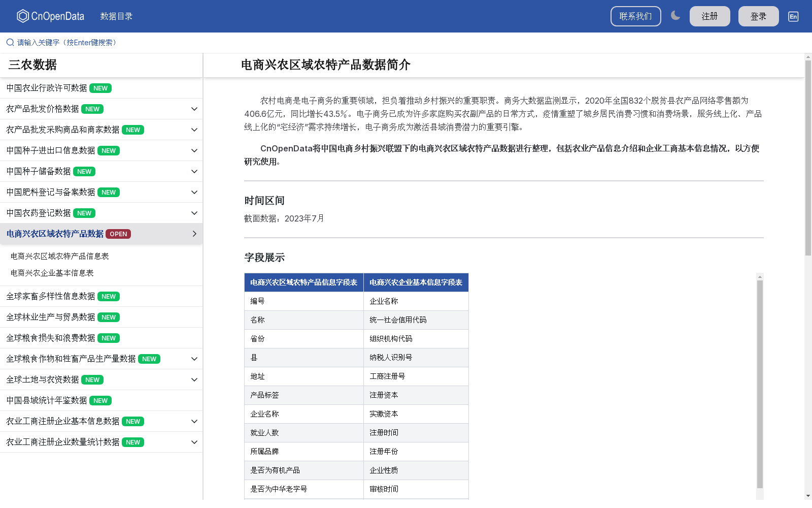Open 电商兴农区域农特产品信息表 sub-item
This screenshot has width=812, height=508.
(59, 256)
